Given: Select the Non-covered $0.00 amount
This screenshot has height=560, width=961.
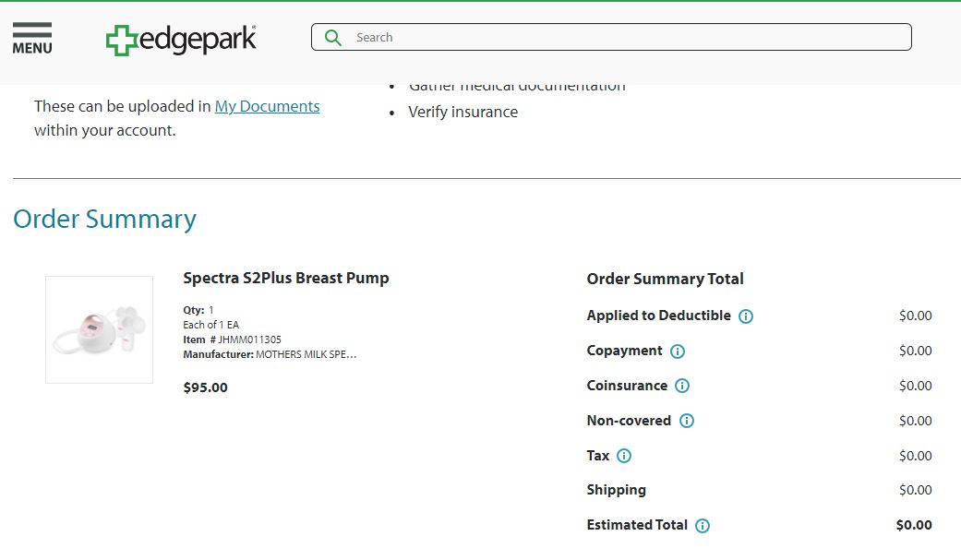Looking at the screenshot, I should [915, 421].
